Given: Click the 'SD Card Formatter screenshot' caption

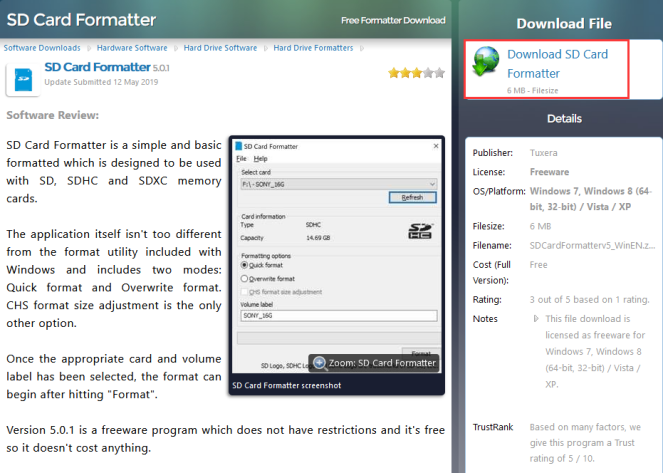Looking at the screenshot, I should pos(287,386).
